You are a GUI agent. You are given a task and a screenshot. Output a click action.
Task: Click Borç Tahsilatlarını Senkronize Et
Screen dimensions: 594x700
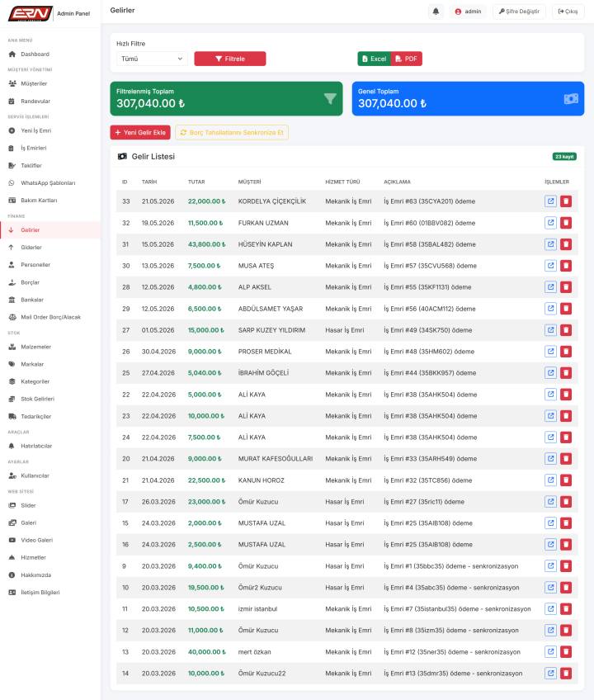232,133
